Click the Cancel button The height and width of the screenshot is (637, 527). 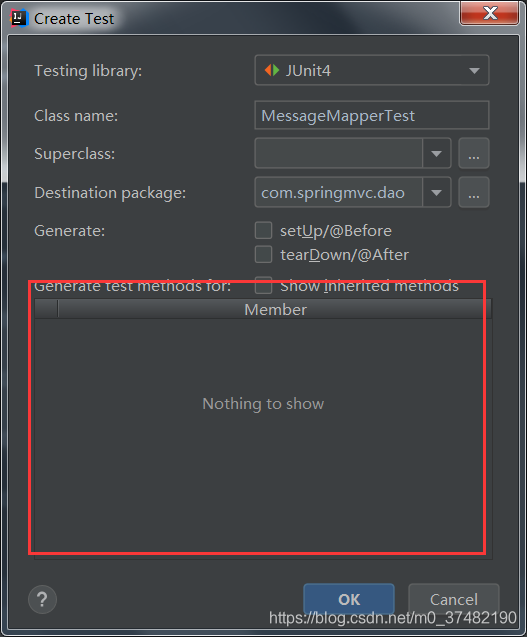(x=454, y=599)
